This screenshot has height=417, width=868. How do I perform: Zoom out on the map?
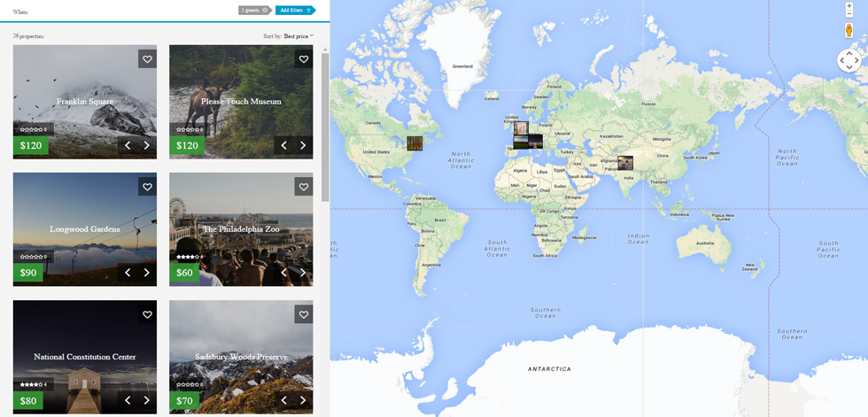coord(849,13)
